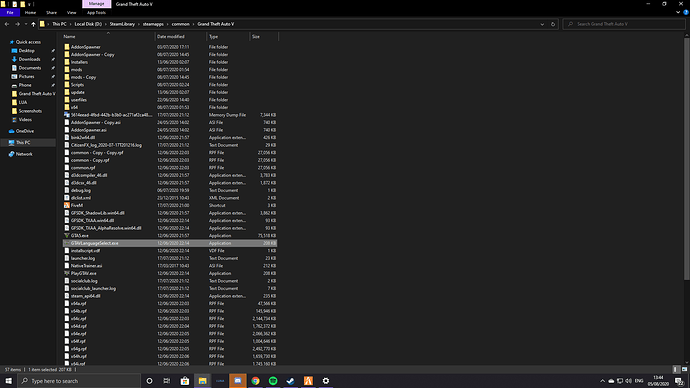Screen dimensions: 690x388
Task: Click the common breadcrumb
Action: point(180,24)
